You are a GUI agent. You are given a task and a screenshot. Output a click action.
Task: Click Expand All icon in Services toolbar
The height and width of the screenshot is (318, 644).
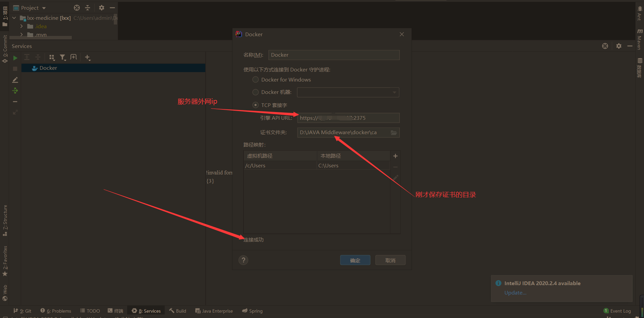[27, 57]
